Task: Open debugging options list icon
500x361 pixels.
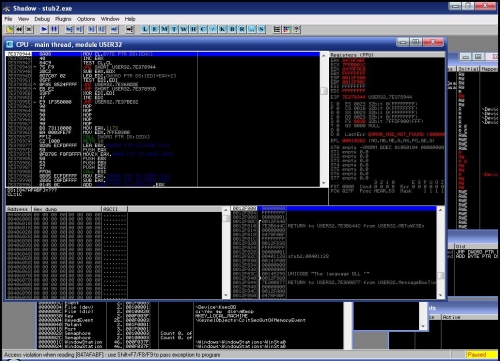Action: pos(277,29)
